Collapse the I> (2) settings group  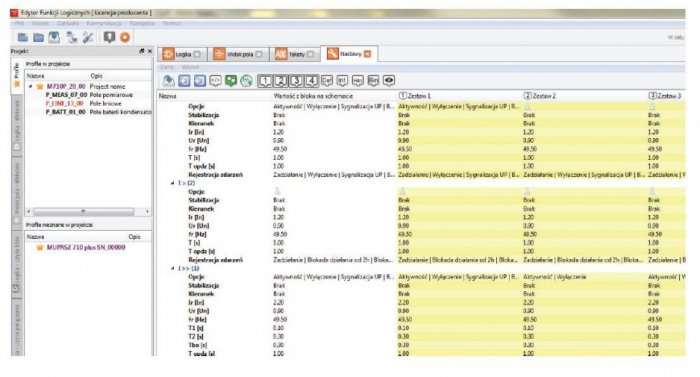coord(172,183)
